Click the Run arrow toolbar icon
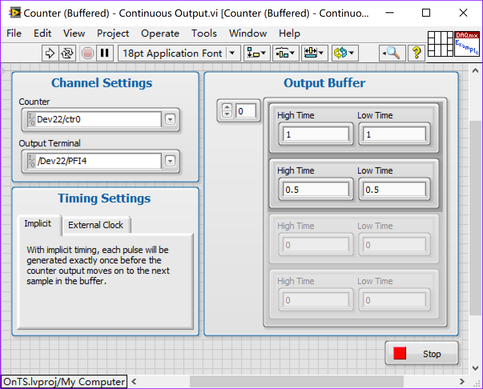This screenshot has width=483, height=389. [x=50, y=53]
